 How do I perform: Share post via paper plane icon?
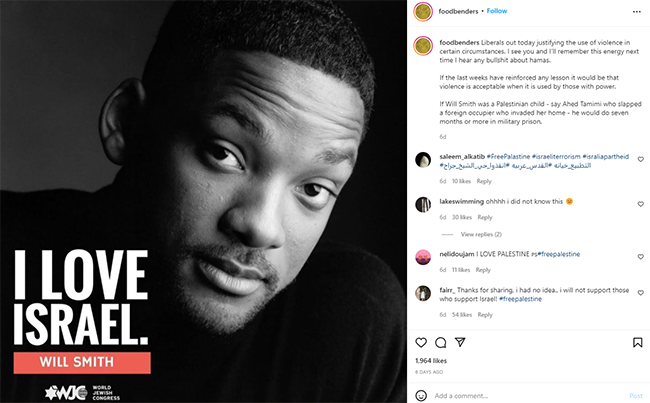pos(460,342)
